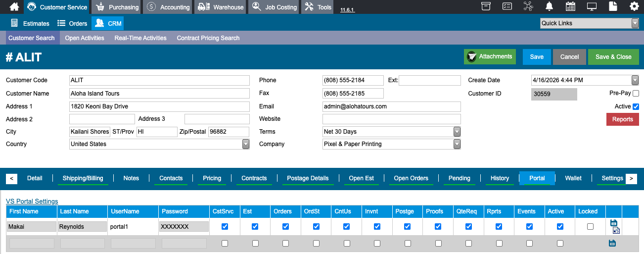Click the Phone Ext field
The width and height of the screenshot is (644, 254).
click(430, 80)
